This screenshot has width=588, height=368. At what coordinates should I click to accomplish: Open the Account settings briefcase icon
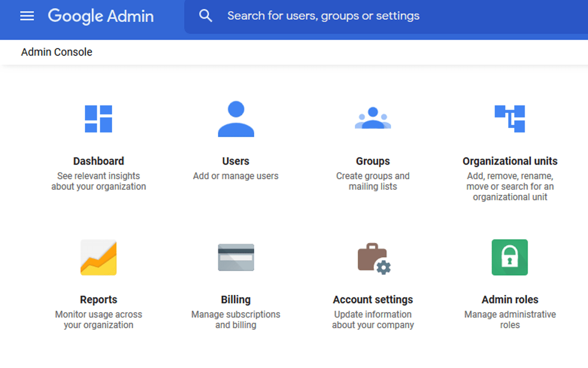(x=374, y=259)
